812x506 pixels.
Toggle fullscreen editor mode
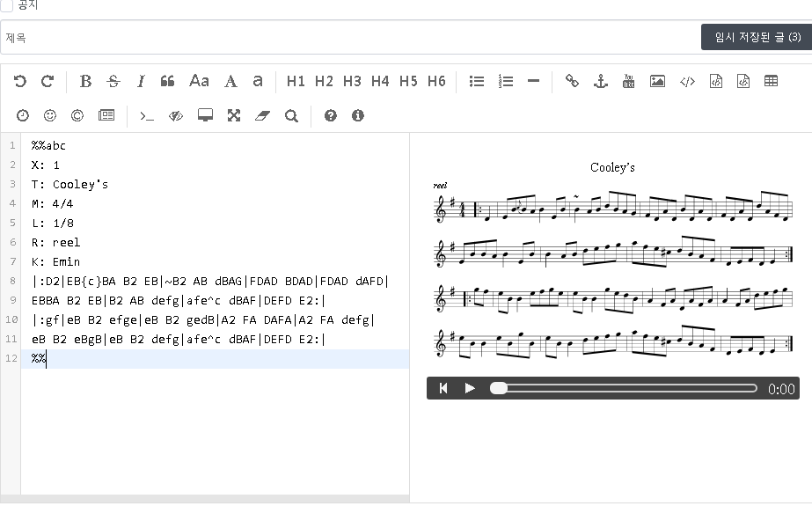pos(233,115)
